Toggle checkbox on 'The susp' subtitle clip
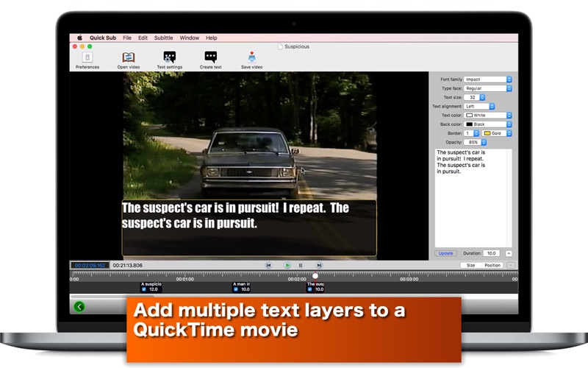Viewport: 588px width, 368px height. (x=309, y=289)
